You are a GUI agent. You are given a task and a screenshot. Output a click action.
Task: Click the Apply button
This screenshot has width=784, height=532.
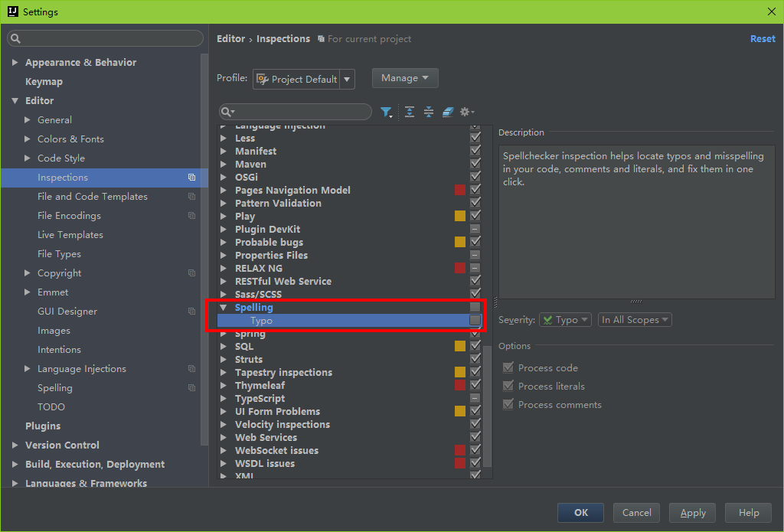coord(692,513)
